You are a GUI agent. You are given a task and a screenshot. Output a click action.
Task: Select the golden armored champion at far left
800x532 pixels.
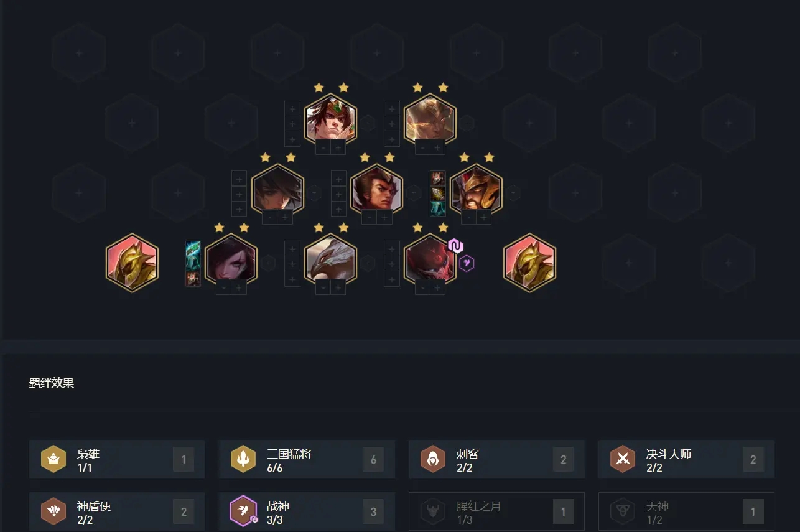tap(132, 263)
